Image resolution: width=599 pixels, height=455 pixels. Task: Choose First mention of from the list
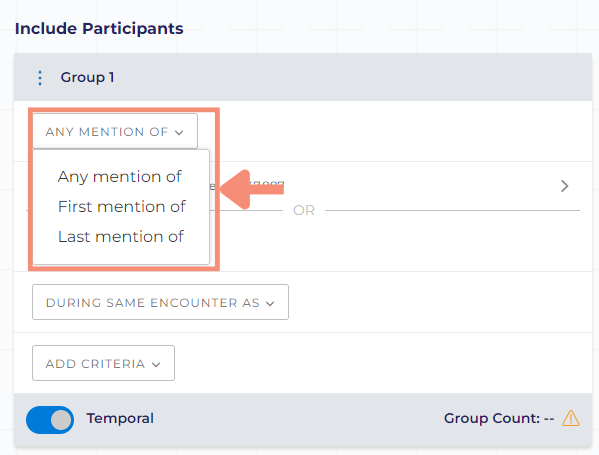coord(121,207)
